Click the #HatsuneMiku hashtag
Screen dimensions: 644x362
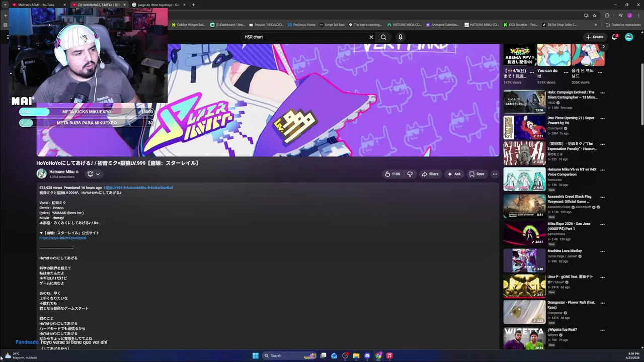[134, 188]
